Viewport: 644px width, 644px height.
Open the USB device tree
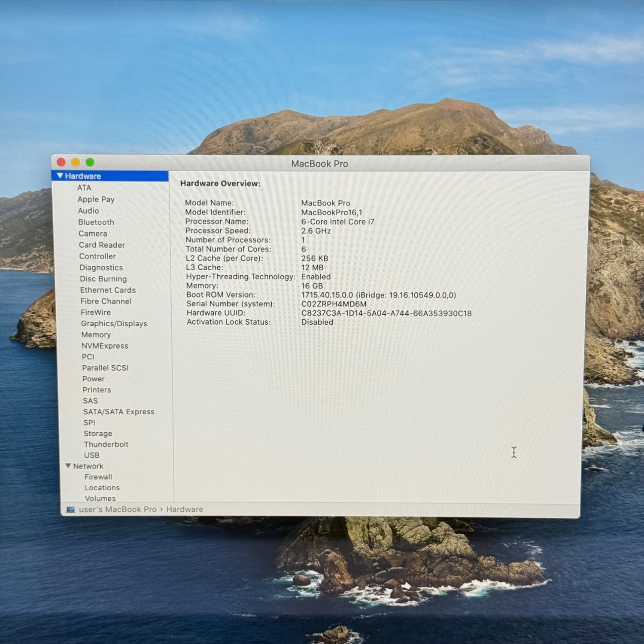(x=92, y=455)
